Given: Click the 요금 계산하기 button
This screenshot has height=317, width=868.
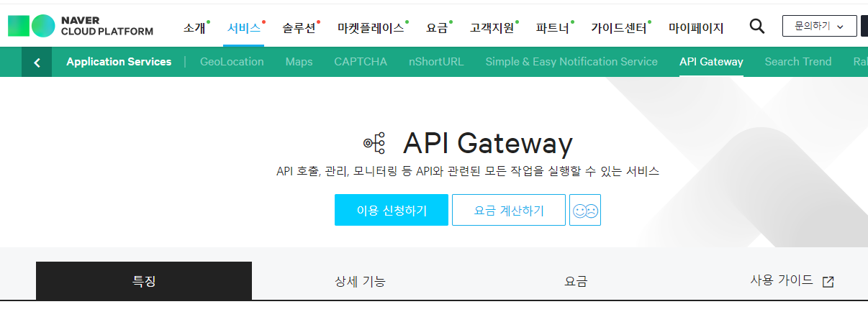Looking at the screenshot, I should [x=509, y=210].
